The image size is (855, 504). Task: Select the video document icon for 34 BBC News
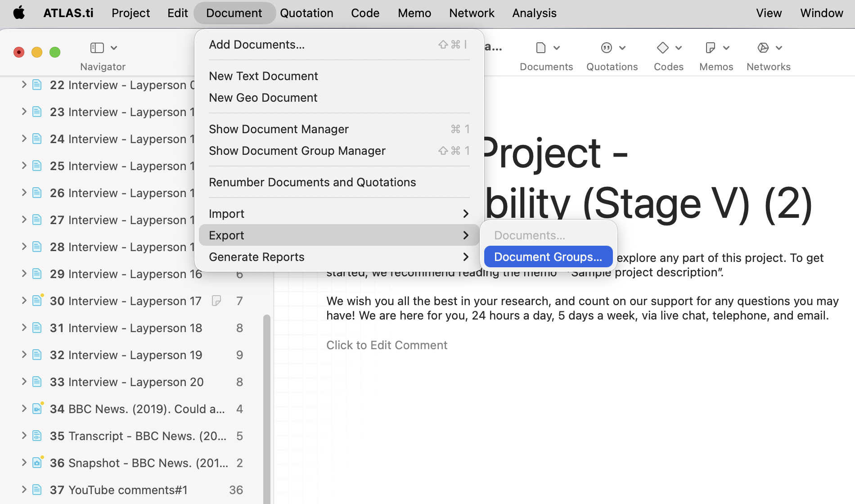37,409
